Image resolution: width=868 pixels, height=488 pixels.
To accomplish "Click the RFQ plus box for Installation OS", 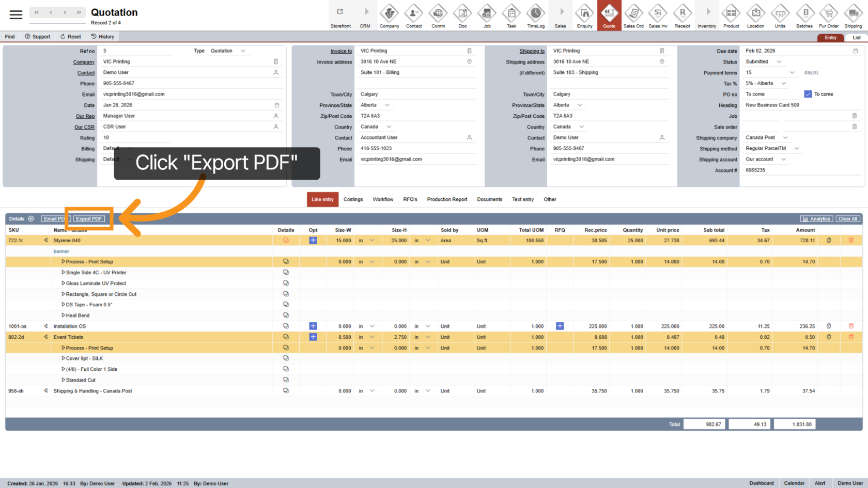I will [560, 326].
